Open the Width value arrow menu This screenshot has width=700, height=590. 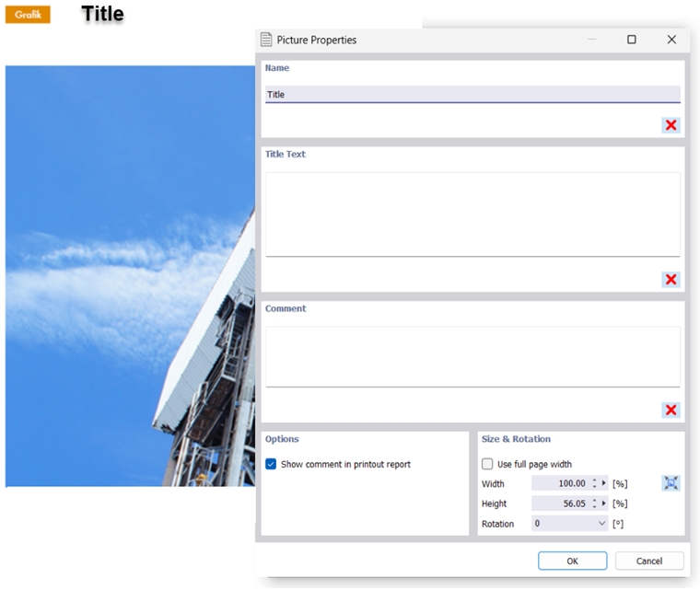(x=603, y=483)
